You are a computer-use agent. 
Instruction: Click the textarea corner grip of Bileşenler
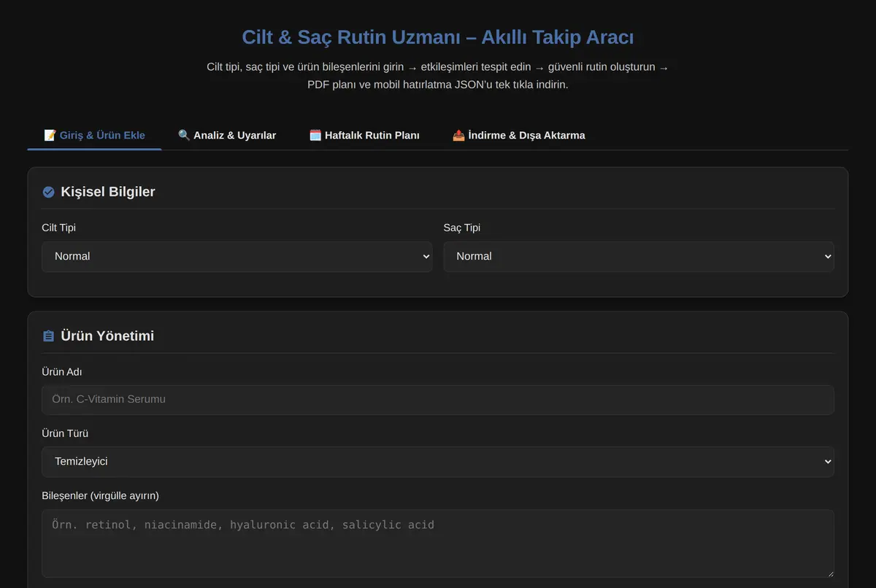click(x=829, y=573)
